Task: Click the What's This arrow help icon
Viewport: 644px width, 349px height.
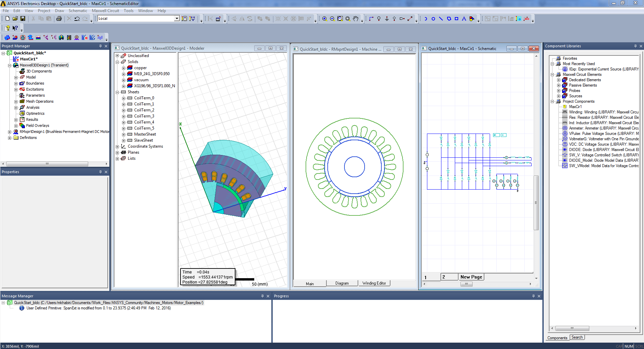Action: (x=15, y=28)
